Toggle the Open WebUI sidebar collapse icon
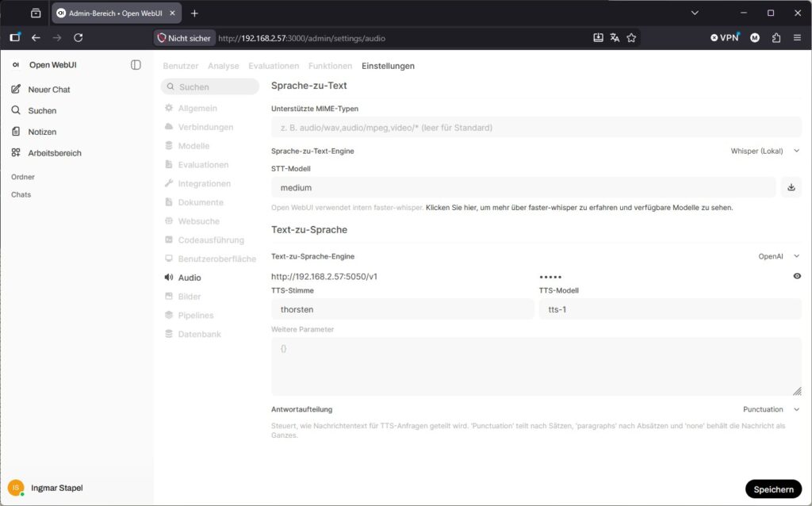812x506 pixels. click(136, 65)
